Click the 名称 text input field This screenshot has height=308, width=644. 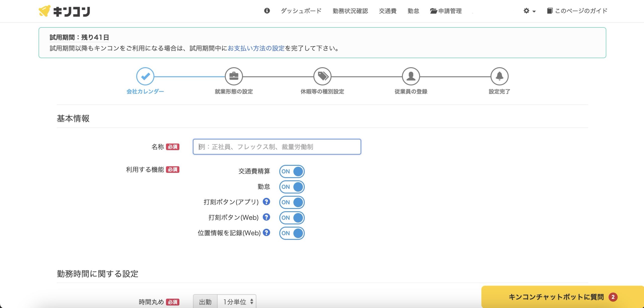pos(277,147)
